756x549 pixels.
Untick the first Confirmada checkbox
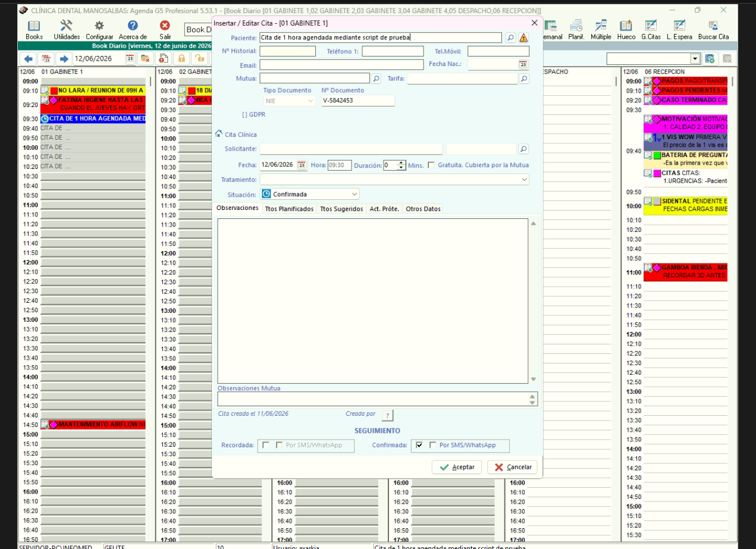coord(419,445)
